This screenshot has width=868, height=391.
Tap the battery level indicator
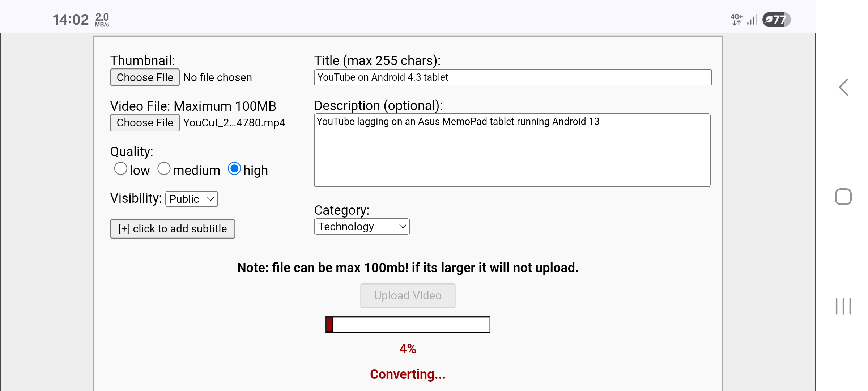[x=776, y=20]
